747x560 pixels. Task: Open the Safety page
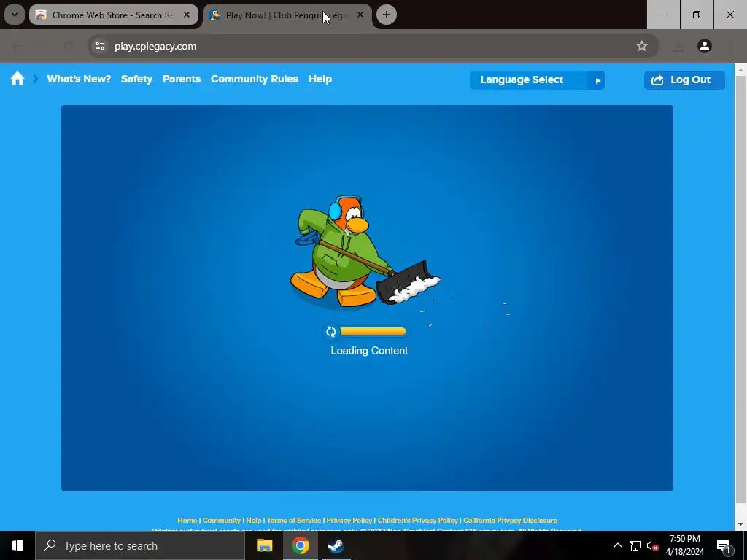point(136,79)
